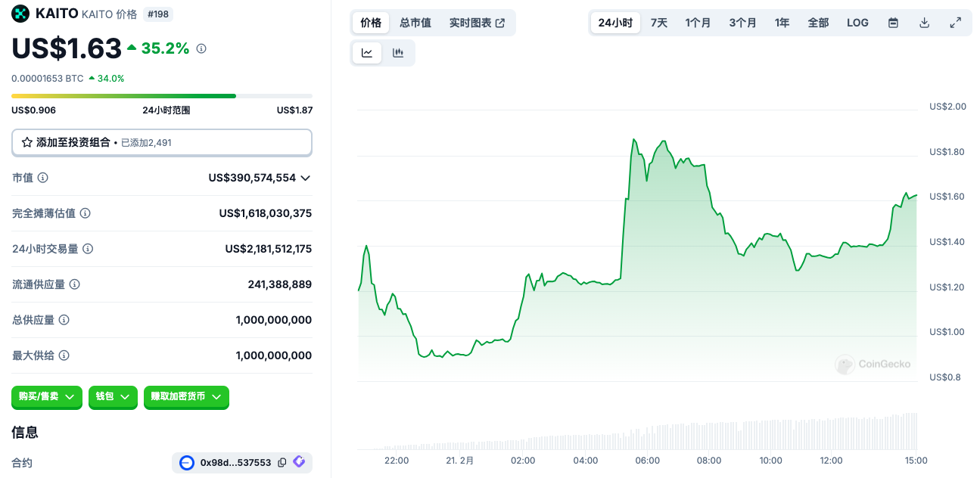
Task: Expand the chart to fullscreen
Action: [x=955, y=23]
